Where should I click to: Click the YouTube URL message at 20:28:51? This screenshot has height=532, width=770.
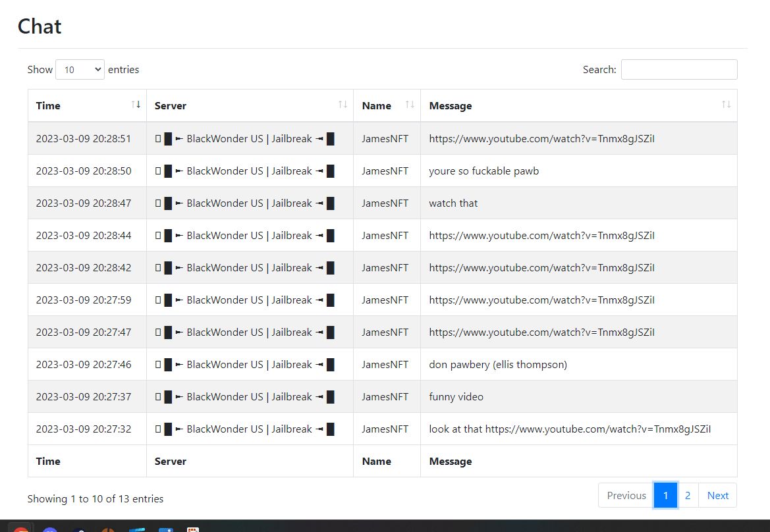click(x=541, y=139)
